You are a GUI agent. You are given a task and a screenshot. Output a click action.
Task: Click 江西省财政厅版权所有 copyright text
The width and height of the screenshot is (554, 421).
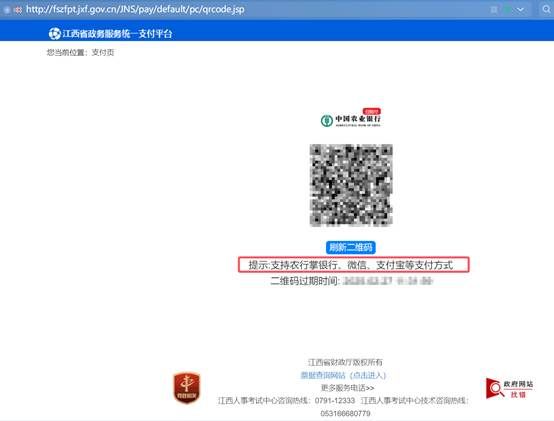click(345, 362)
